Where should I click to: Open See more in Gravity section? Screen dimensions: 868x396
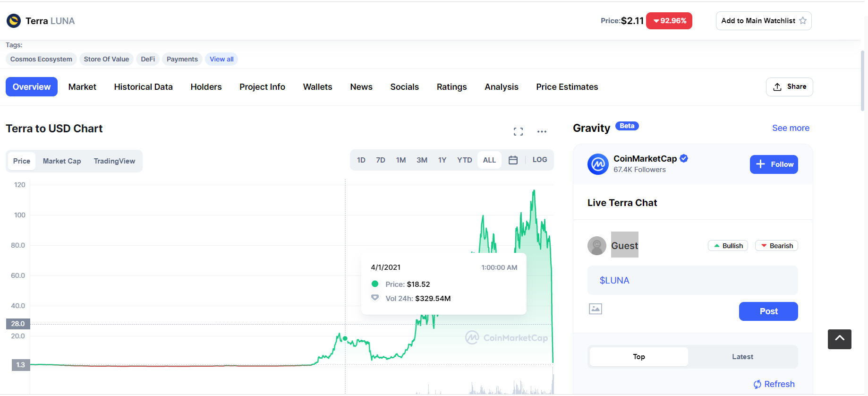click(x=791, y=128)
